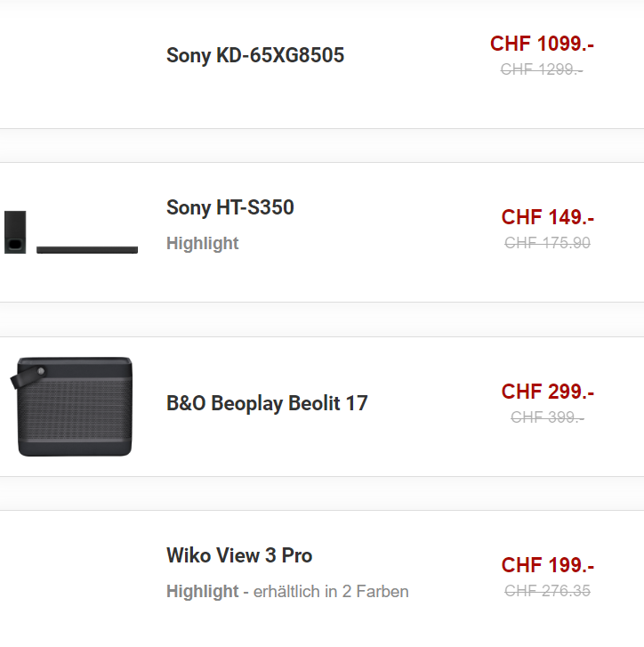Open the B&O Beoplay Beolit 17 title
This screenshot has height=647, width=644.
click(267, 403)
